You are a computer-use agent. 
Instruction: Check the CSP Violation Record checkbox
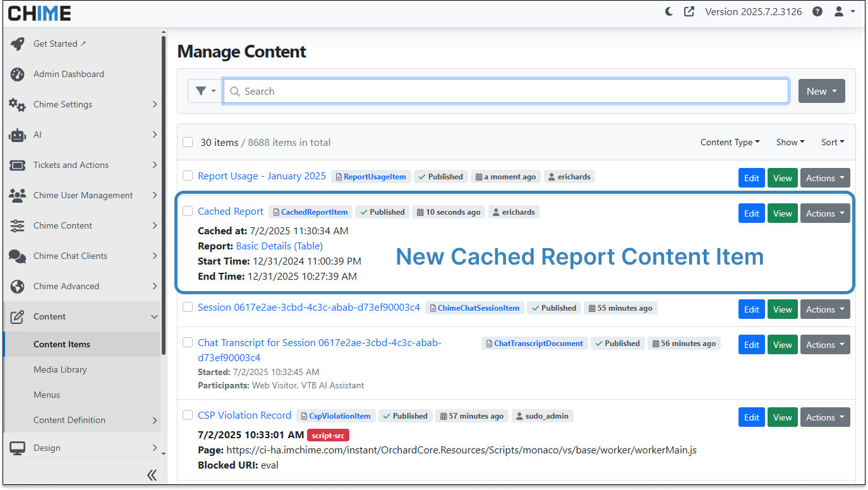188,415
